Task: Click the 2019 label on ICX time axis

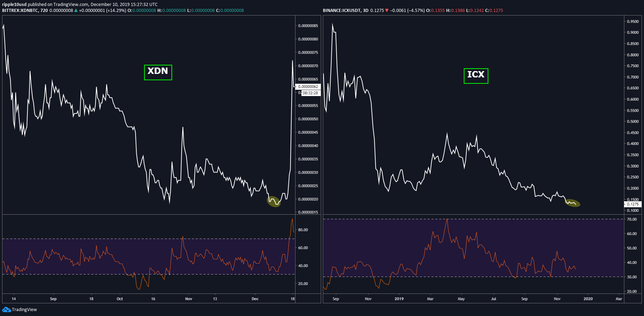Action: [399, 299]
